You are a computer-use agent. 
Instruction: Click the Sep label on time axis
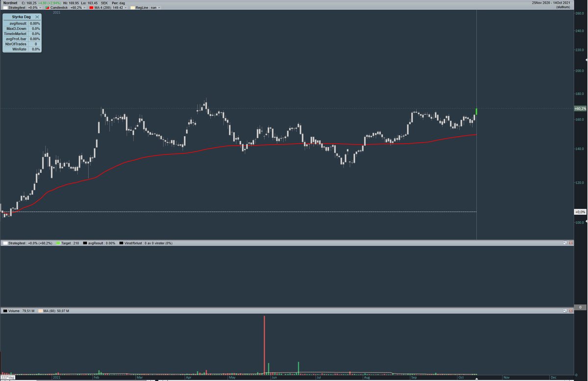point(414,378)
